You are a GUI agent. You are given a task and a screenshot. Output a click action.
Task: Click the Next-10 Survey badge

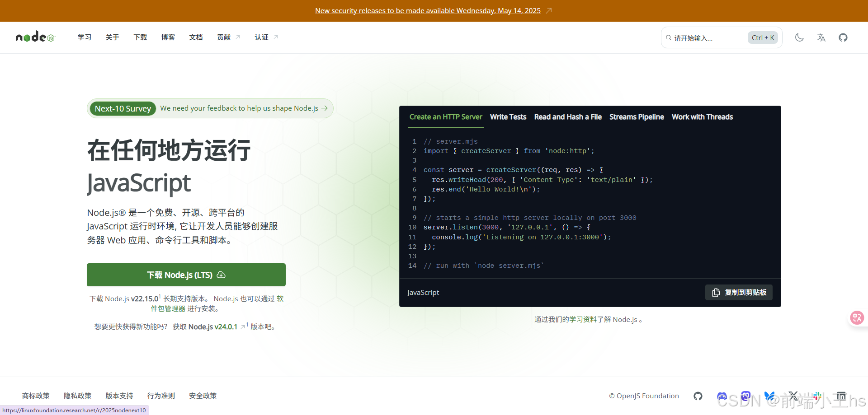click(123, 108)
